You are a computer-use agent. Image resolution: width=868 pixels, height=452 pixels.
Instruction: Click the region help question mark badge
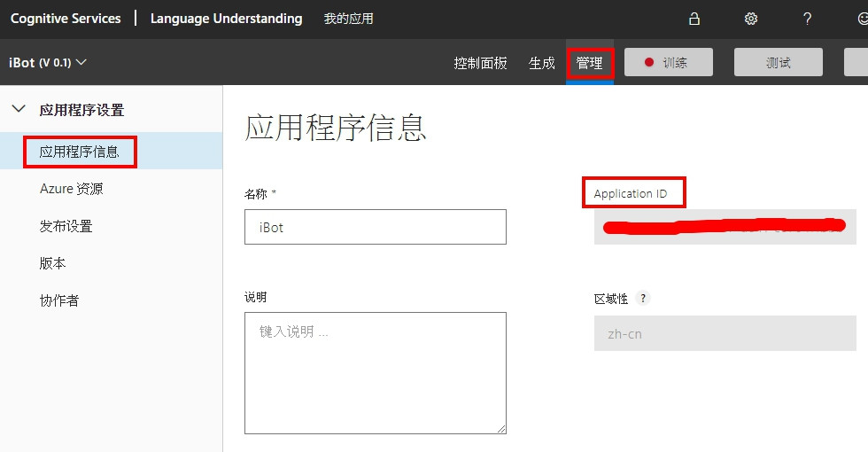click(x=643, y=298)
